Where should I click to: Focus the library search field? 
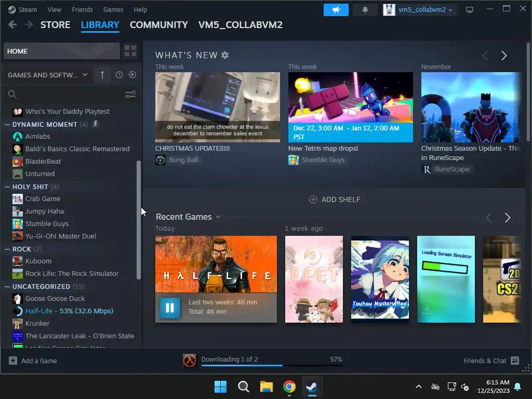pos(68,95)
